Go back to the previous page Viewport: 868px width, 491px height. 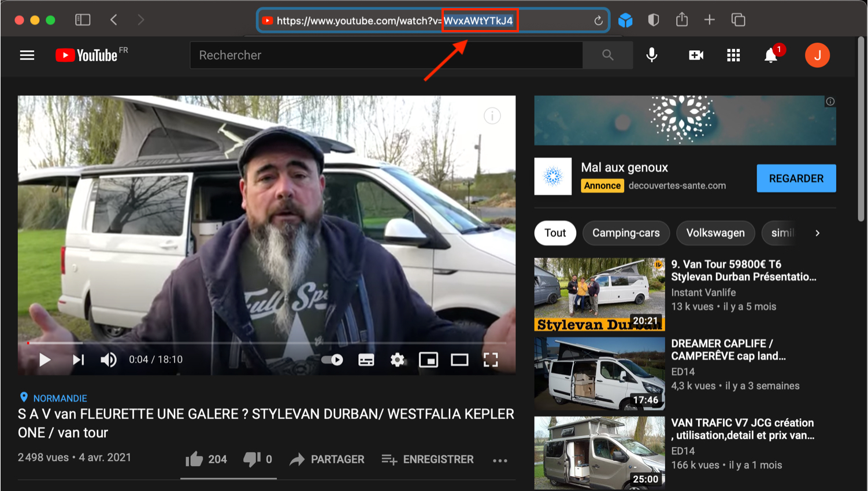tap(114, 20)
